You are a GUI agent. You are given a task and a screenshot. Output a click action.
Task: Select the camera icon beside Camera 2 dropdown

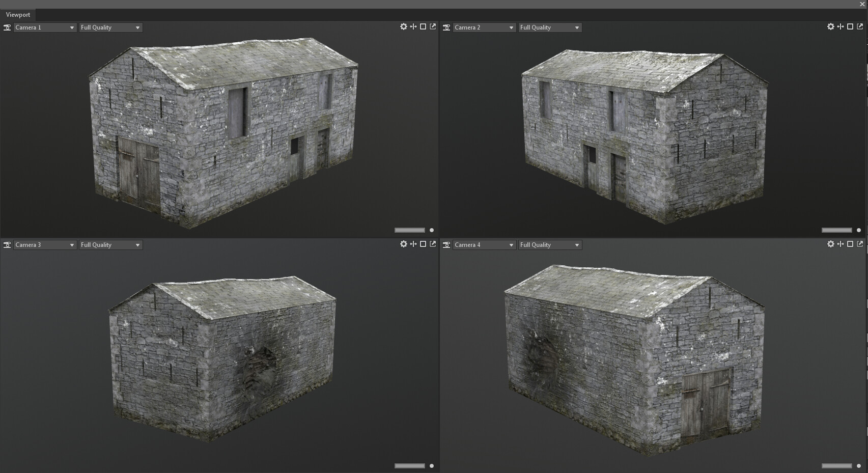[x=446, y=27]
